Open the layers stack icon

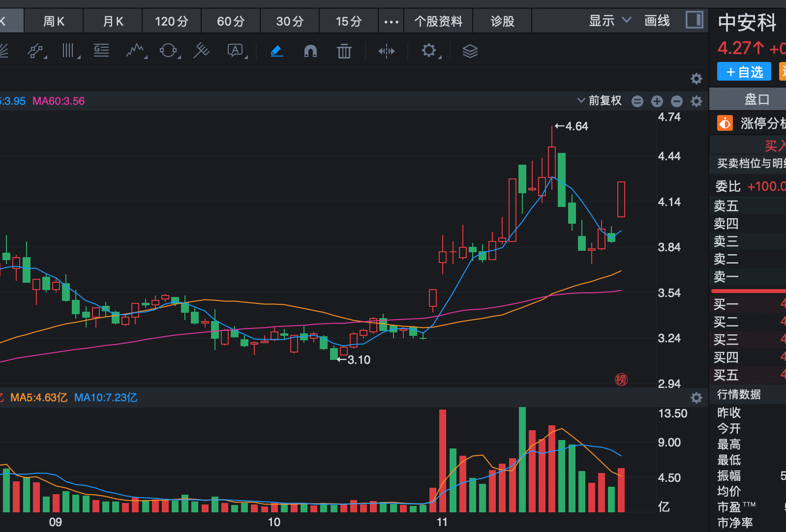470,51
